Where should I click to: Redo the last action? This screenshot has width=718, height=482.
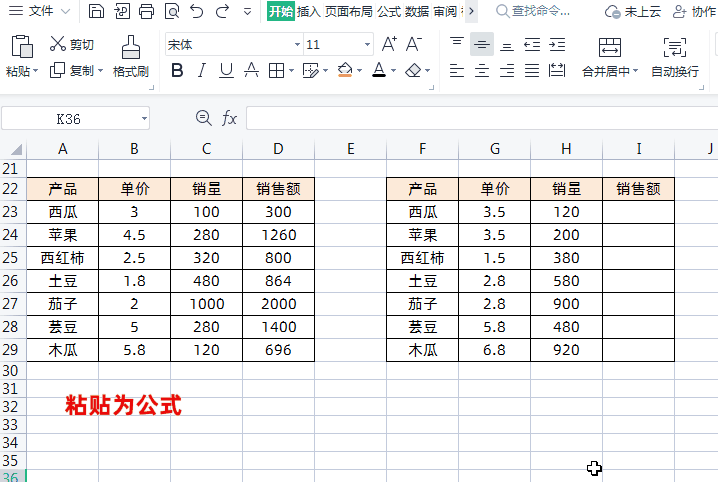pos(223,11)
